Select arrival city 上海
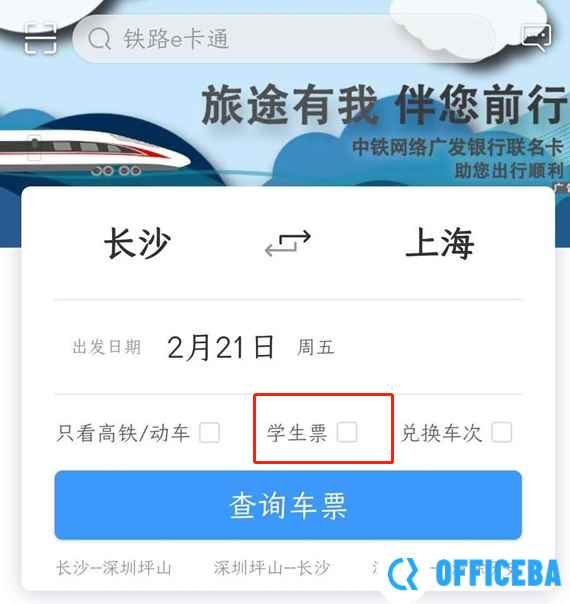The height and width of the screenshot is (604, 570). [439, 243]
